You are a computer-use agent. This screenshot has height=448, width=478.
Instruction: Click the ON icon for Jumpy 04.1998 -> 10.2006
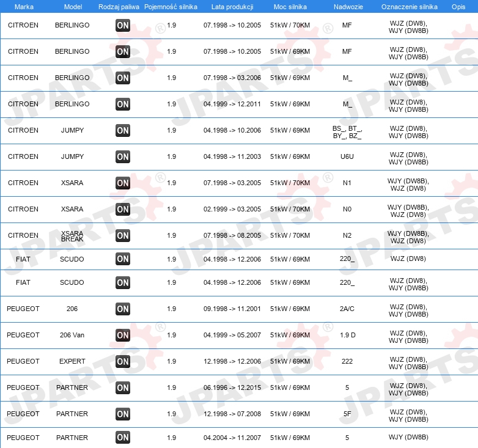[x=123, y=130]
